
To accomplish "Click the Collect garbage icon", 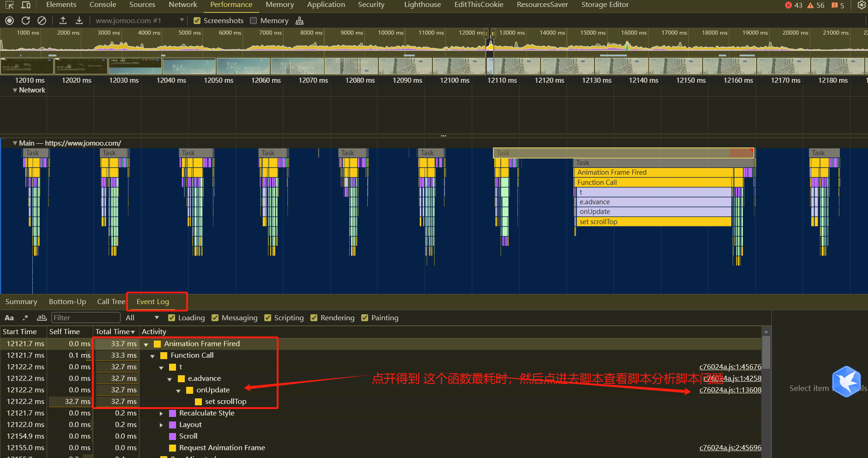I will (x=299, y=20).
